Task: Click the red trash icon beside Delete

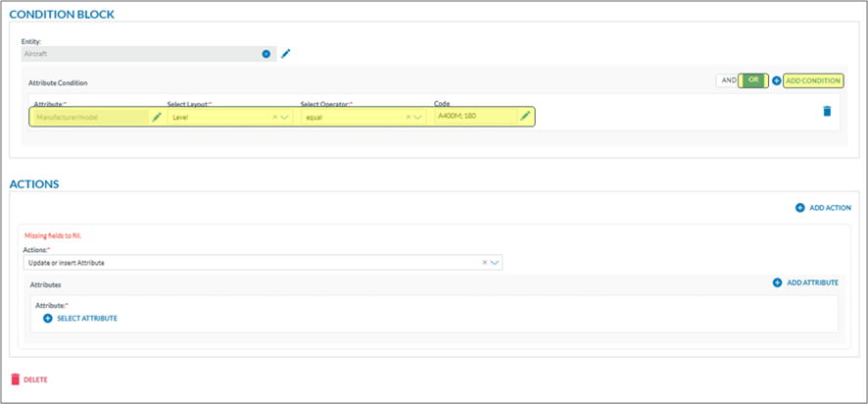Action: click(x=15, y=379)
